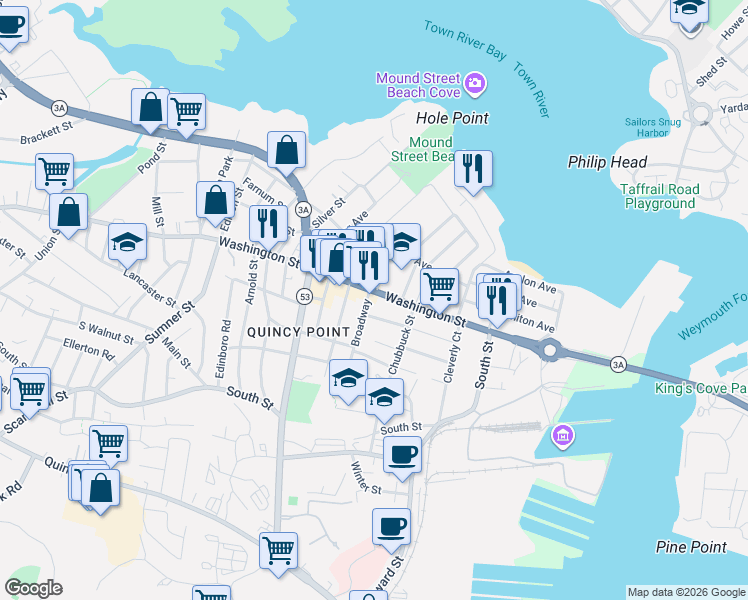748x600 pixels.
Task: Click Route 3A shield near Brackett St
Action: [x=59, y=108]
